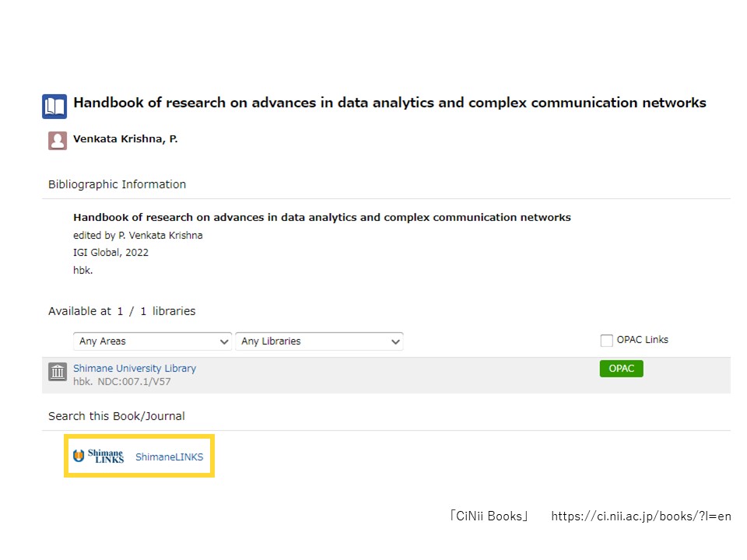
Task: Click the Bibliographic Information section header
Action: pyautogui.click(x=117, y=184)
